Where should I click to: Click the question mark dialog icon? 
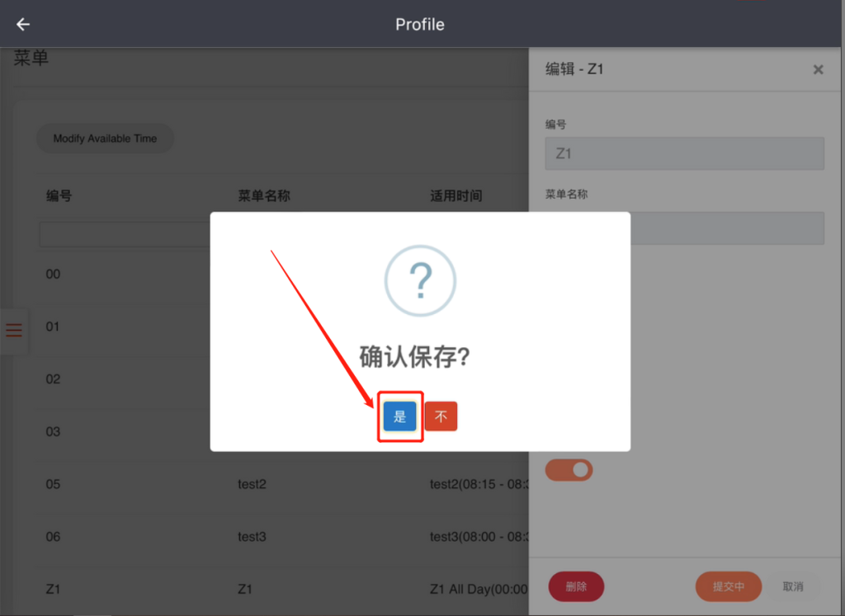(x=420, y=280)
